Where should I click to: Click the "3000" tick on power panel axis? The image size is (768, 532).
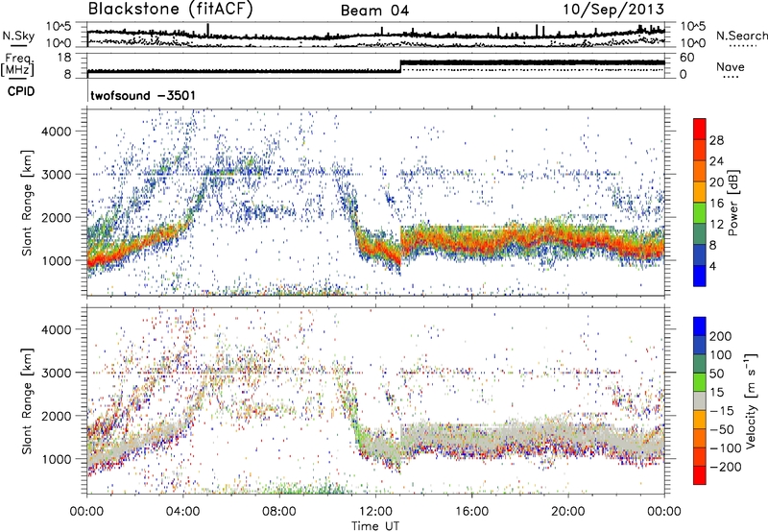click(x=57, y=175)
